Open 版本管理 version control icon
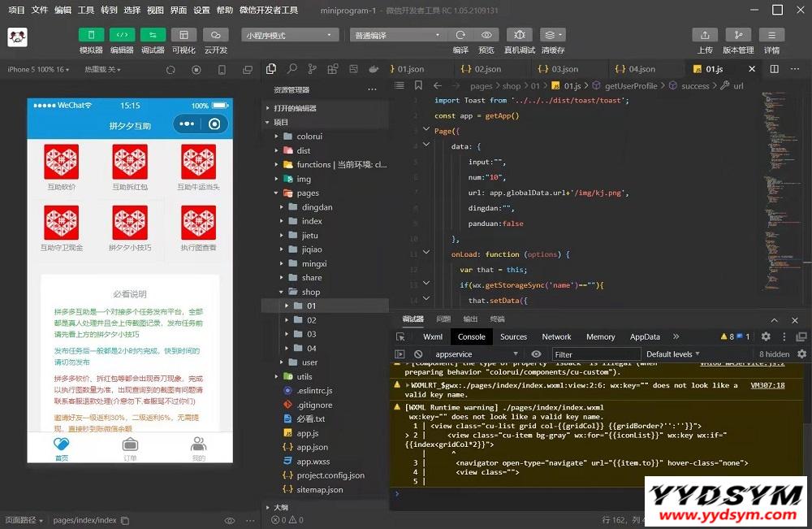This screenshot has width=812, height=529. [738, 35]
